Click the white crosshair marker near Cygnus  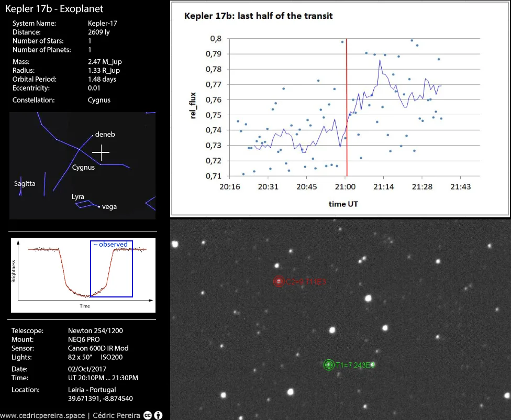pos(101,153)
